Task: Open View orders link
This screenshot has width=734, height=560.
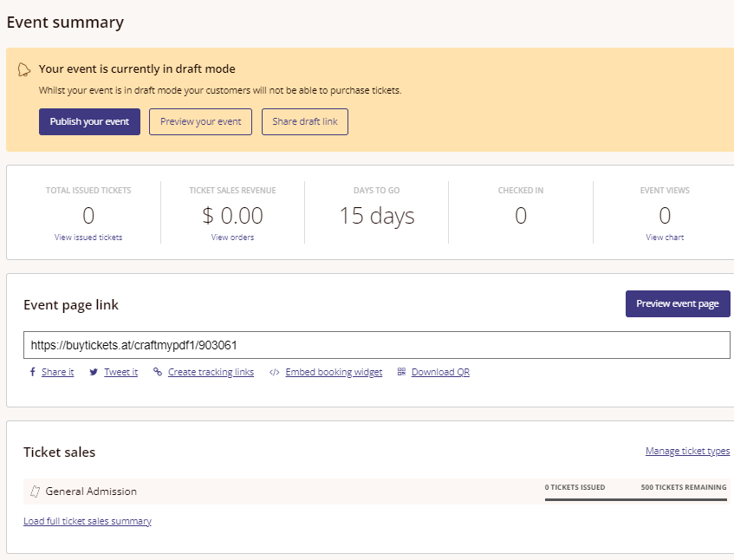Action: (x=232, y=238)
